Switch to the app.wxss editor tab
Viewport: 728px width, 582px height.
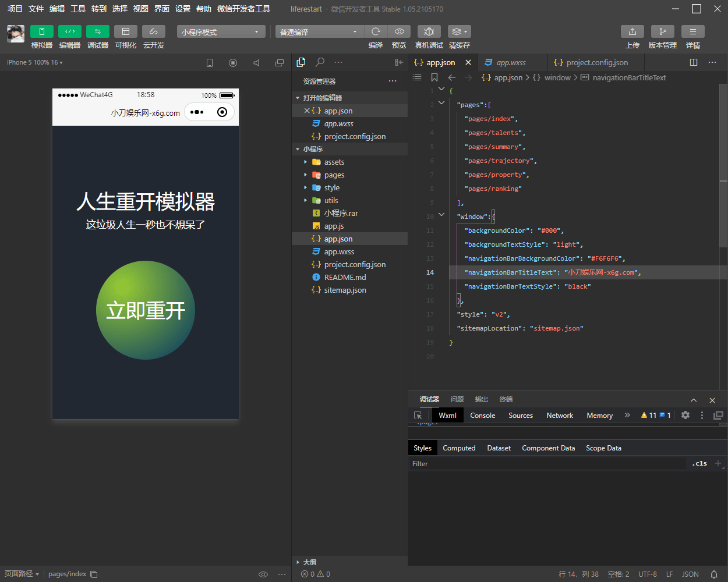click(x=511, y=62)
